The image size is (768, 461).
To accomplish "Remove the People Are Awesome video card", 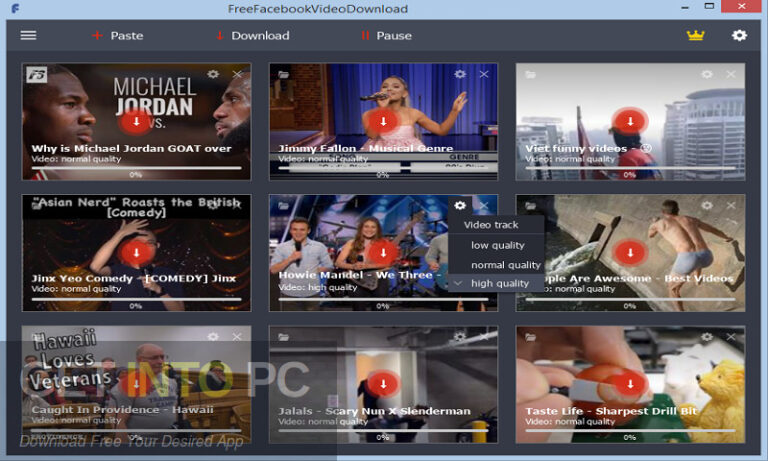I will tap(731, 205).
